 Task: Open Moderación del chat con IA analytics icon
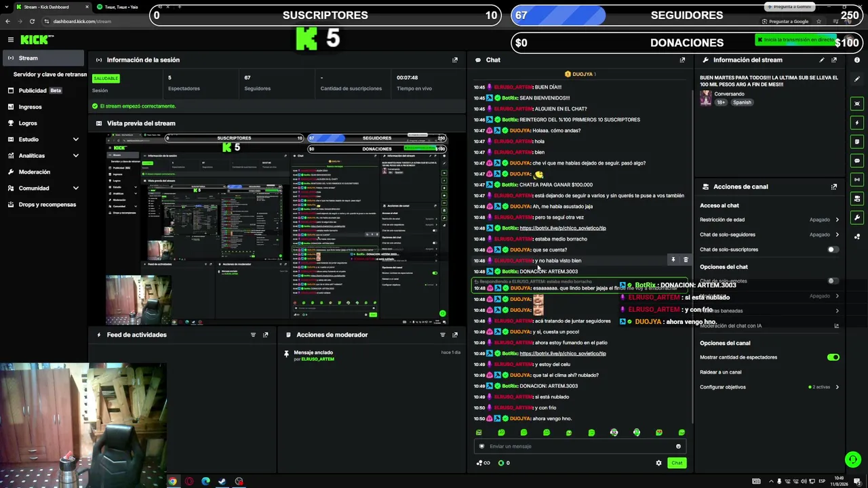click(x=836, y=326)
